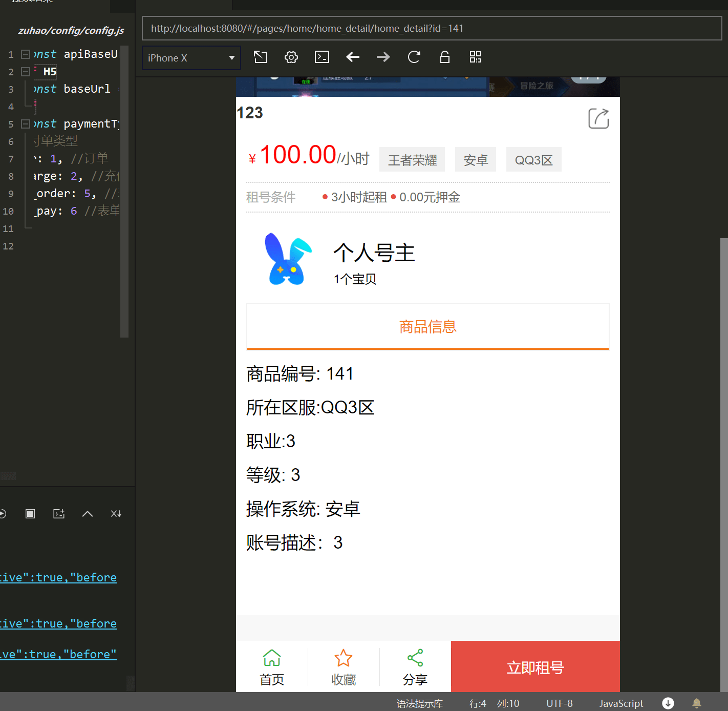Screen dimensions: 728x711
Task: Click the rotate screen icon in preview toolbar
Action: coord(261,57)
